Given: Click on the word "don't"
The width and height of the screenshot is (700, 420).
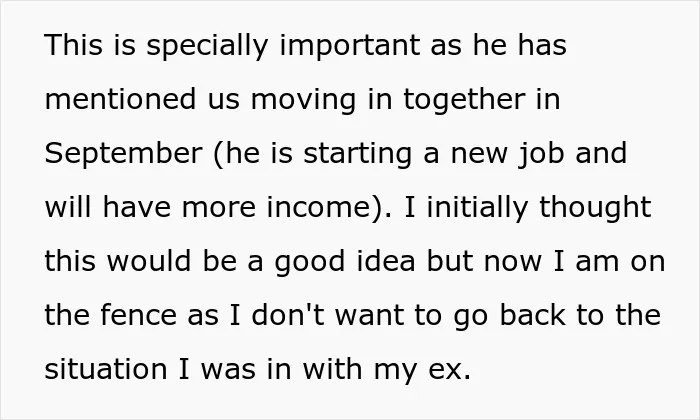Looking at the screenshot, I should click(288, 315).
